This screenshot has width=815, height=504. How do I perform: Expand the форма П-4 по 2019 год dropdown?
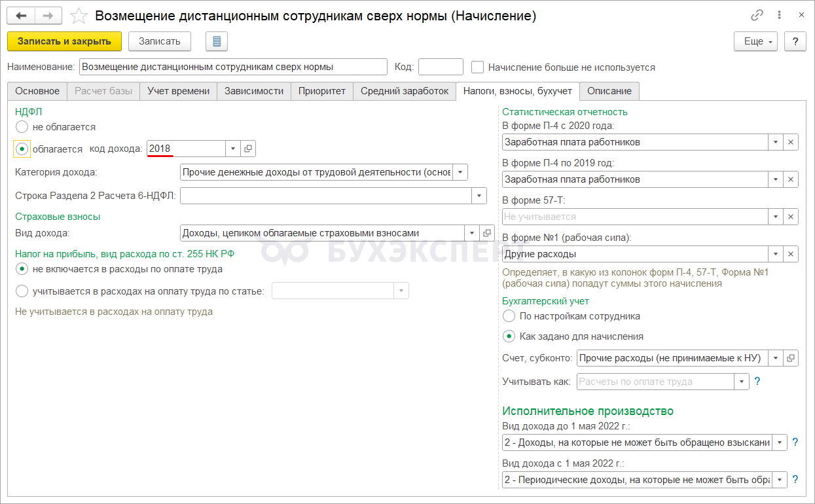coord(776,179)
